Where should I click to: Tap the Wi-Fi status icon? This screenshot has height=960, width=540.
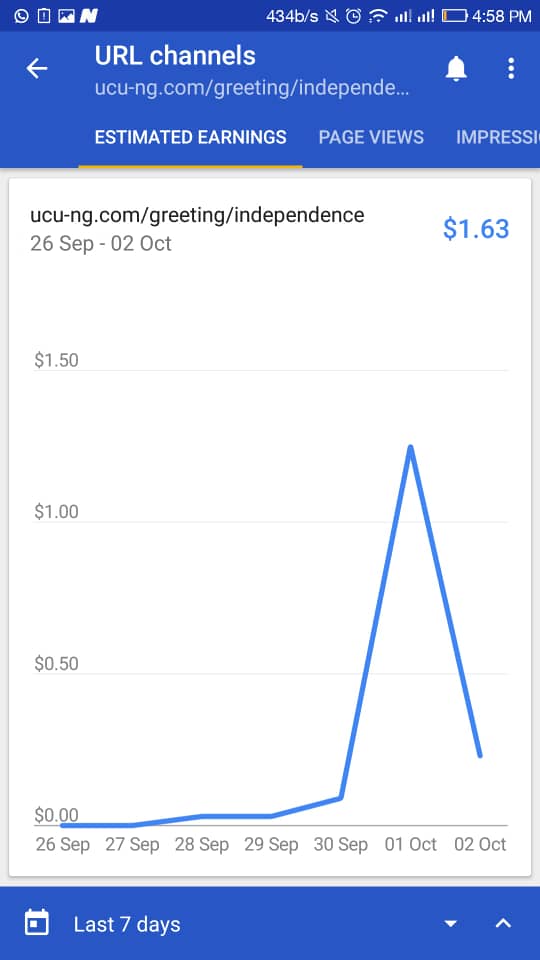378,16
